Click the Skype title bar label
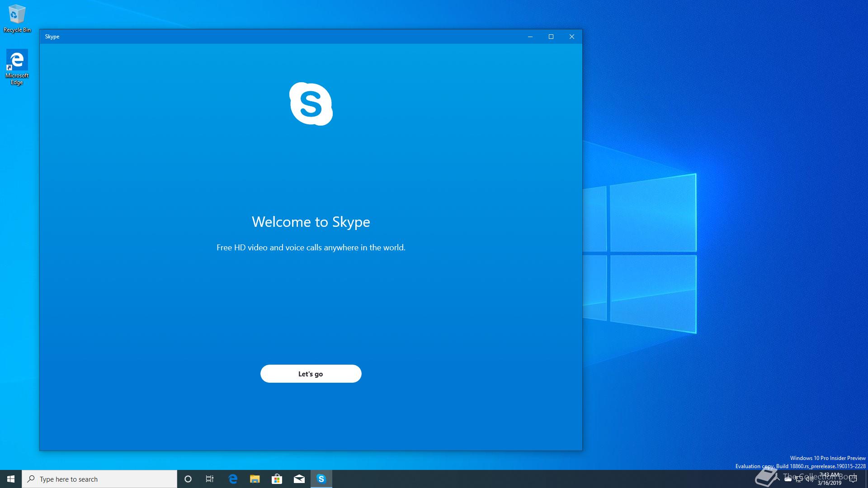 52,37
